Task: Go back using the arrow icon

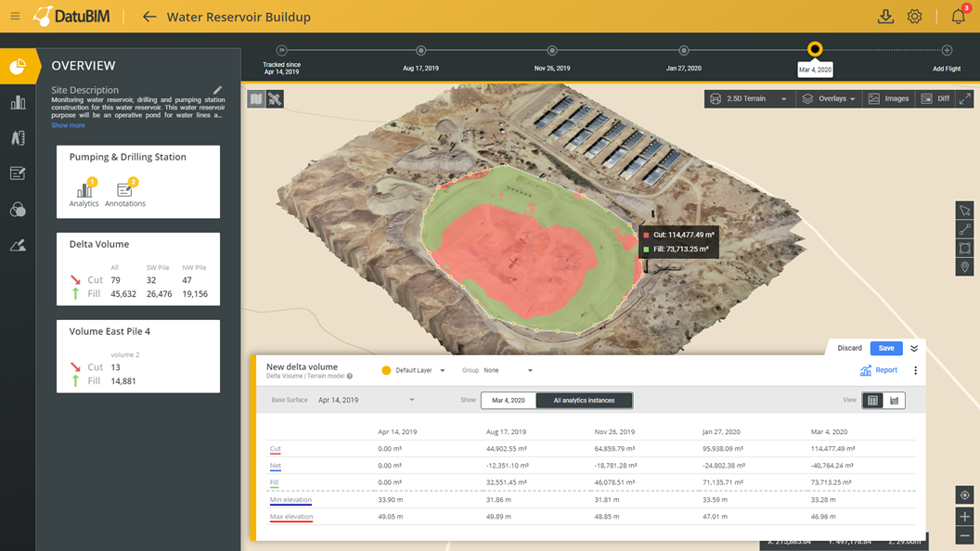Action: coord(148,17)
